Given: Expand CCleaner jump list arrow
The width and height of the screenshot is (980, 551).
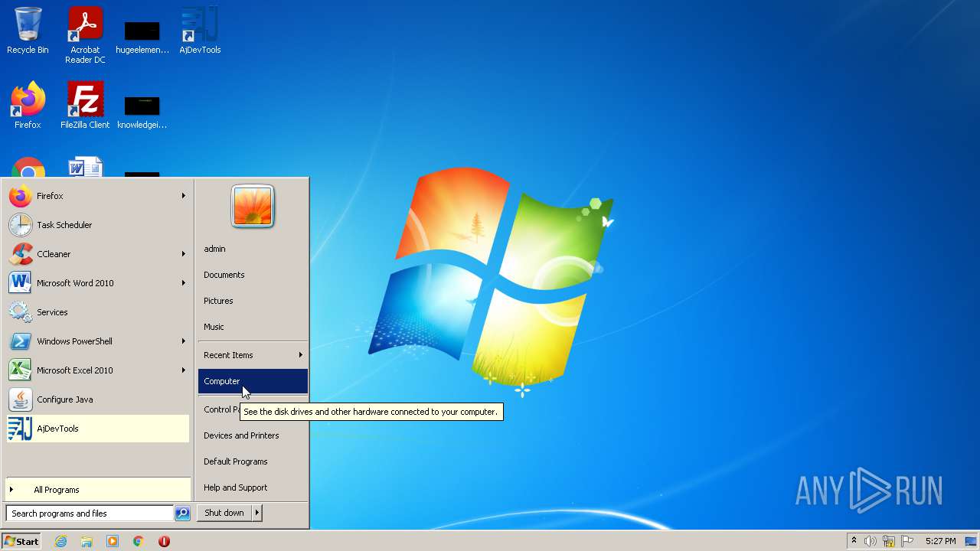Looking at the screenshot, I should coord(184,254).
